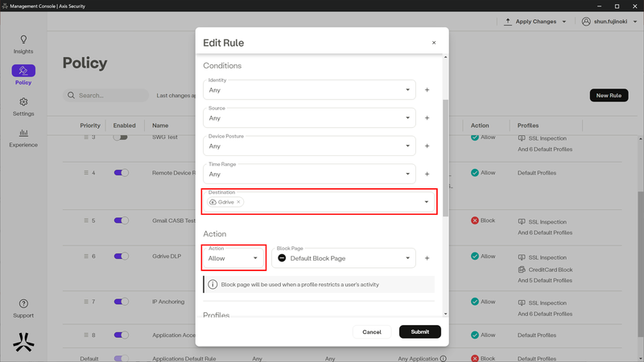Disable the Gdrive DLP rule toggle
This screenshot has width=644, height=362.
[122, 256]
